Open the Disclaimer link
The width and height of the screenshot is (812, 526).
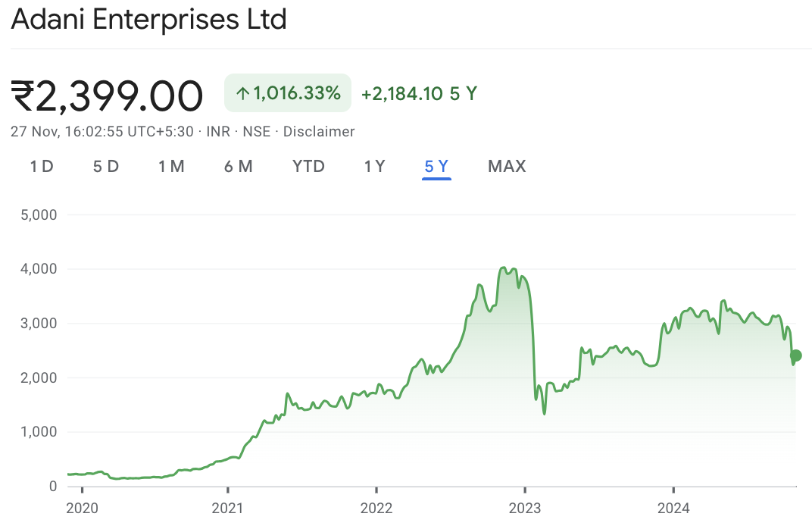319,132
